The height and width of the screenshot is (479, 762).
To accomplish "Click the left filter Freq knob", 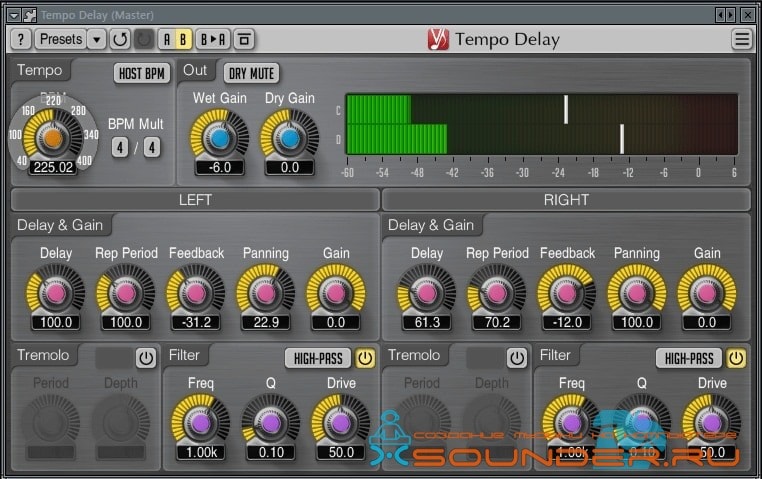I will pos(201,423).
